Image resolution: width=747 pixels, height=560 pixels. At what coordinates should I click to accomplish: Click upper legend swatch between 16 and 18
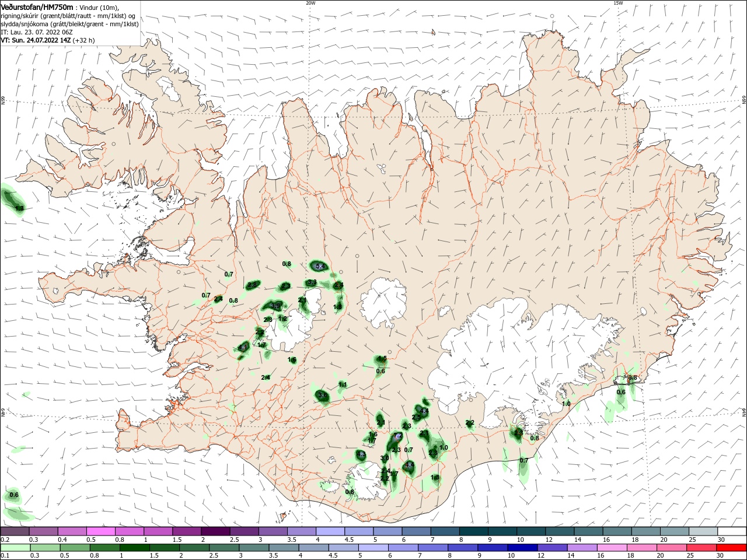point(618,531)
